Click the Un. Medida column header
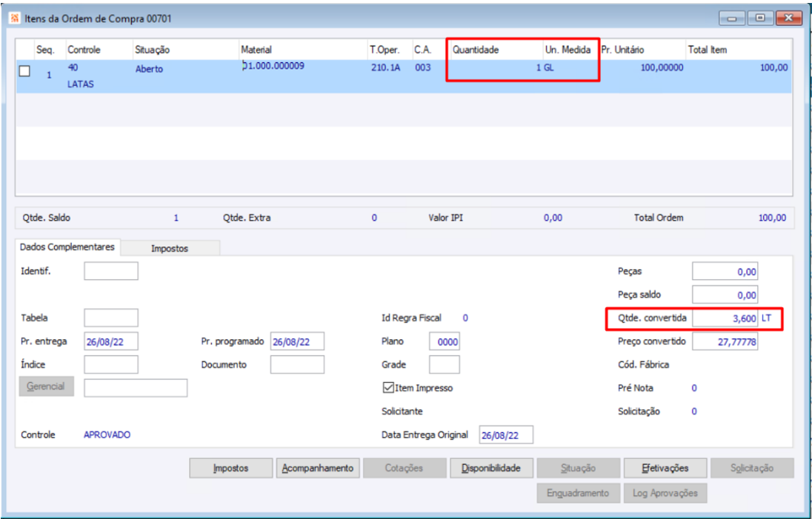 coord(568,50)
